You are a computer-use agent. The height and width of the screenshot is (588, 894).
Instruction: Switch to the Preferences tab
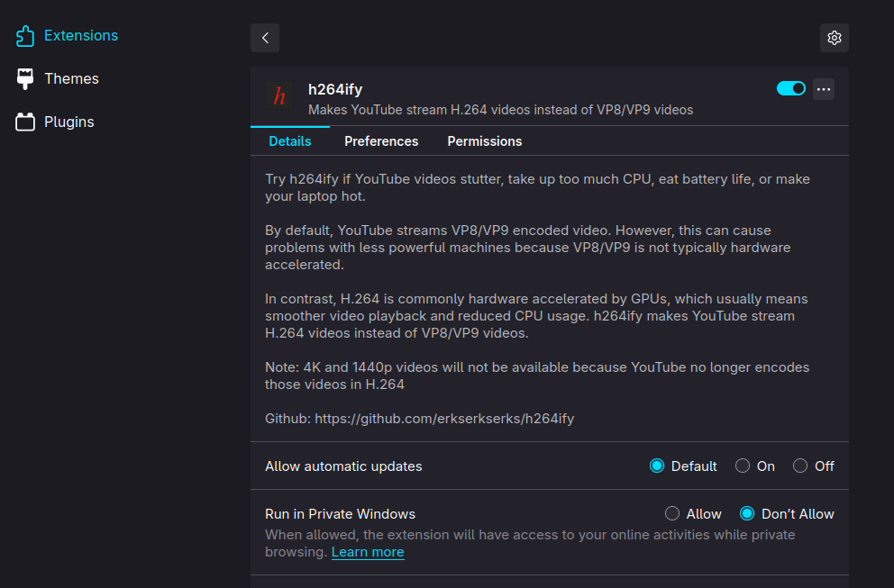click(x=381, y=141)
